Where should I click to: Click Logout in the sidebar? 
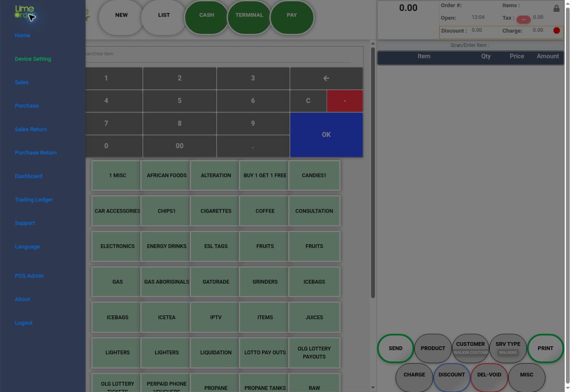click(x=24, y=323)
